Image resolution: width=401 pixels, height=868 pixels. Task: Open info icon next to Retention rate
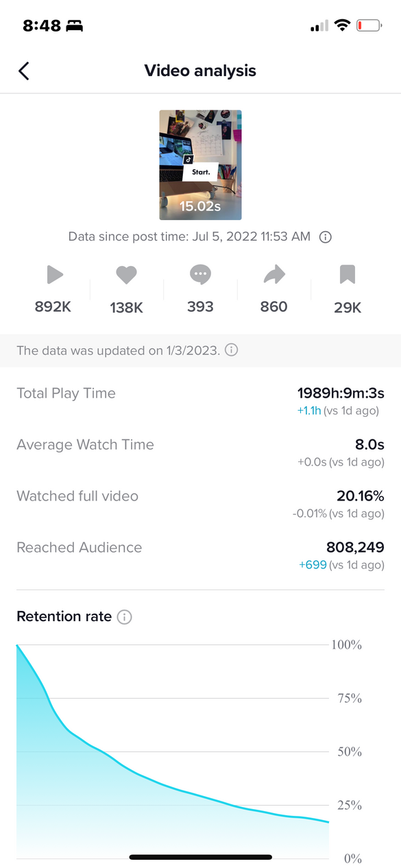click(124, 617)
